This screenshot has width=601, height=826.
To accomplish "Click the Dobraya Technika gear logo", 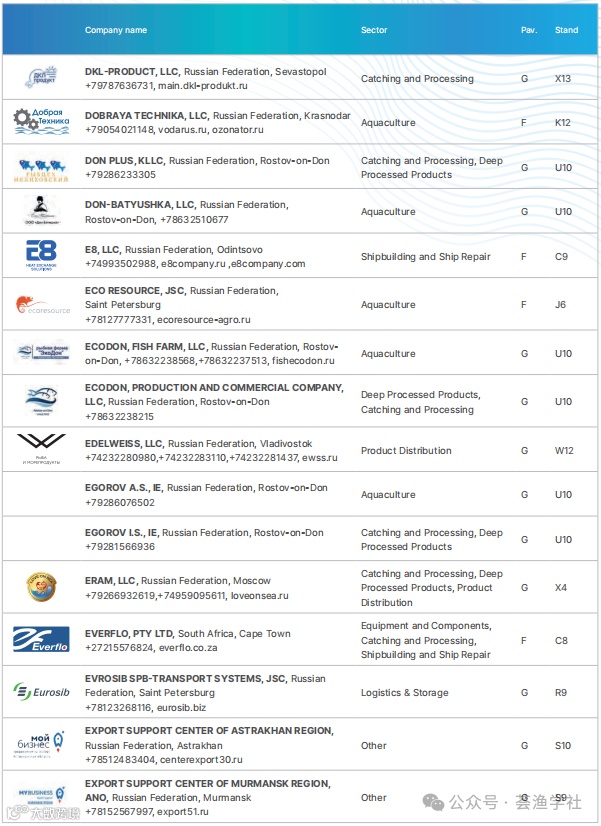I will 41,122.
